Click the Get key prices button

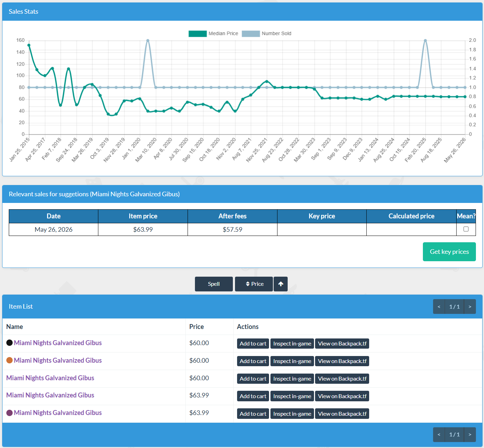449,252
